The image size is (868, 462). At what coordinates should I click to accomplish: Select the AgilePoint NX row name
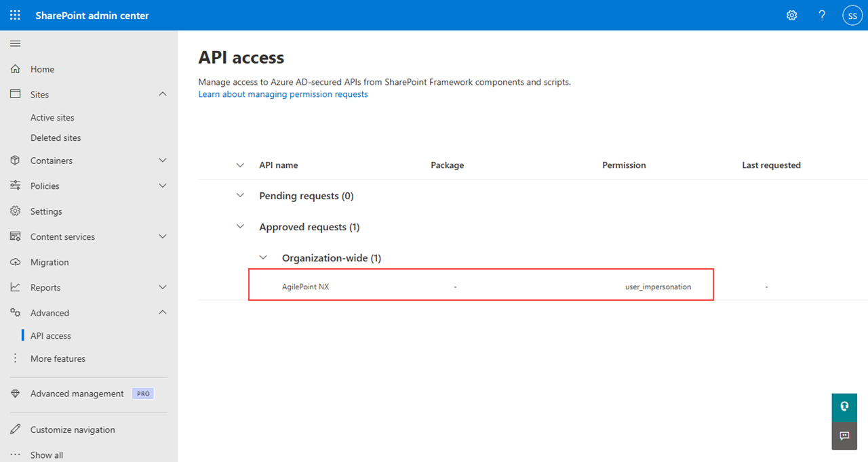click(305, 287)
